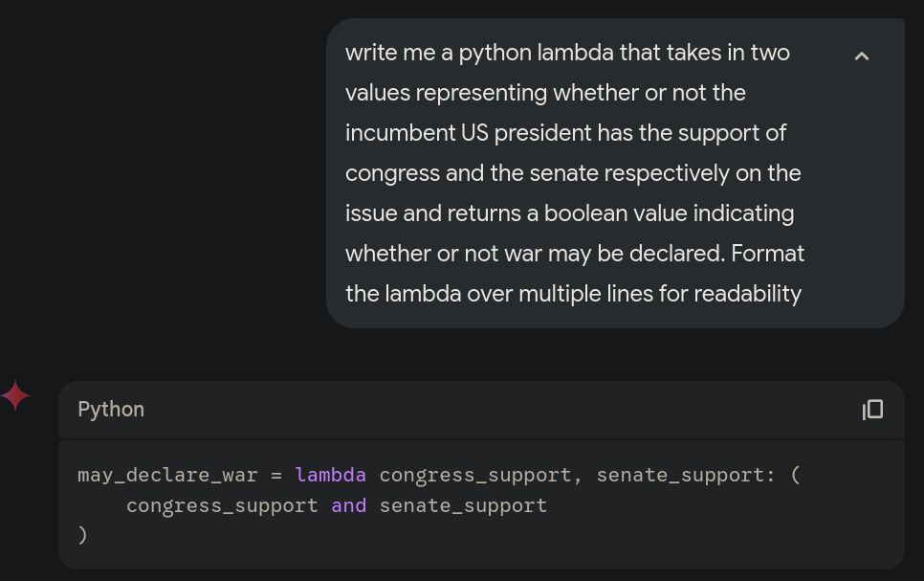This screenshot has height=581, width=924.
Task: Click the red Gemini sparkle icon
Action: pos(15,395)
